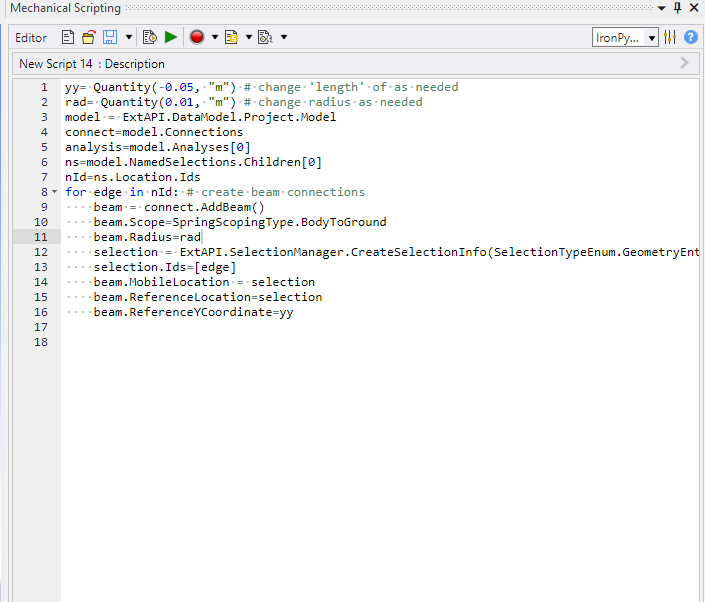The image size is (705, 602).
Task: Click 'beam.Radius=rad' line
Action: 147,237
